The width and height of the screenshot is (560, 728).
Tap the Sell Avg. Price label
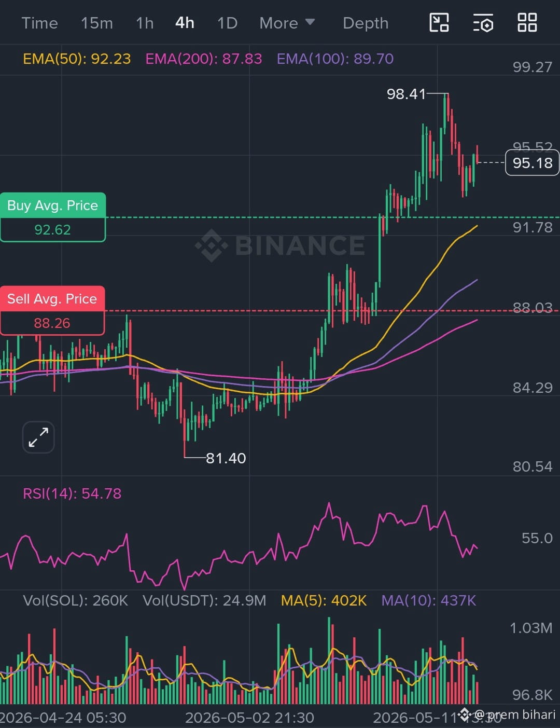[x=52, y=299]
